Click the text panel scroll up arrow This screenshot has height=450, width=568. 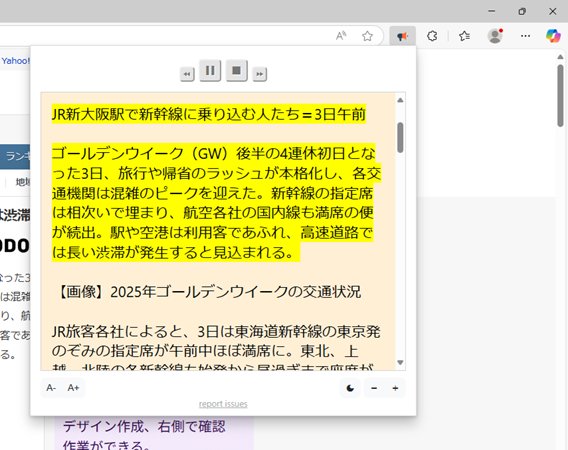click(400, 100)
